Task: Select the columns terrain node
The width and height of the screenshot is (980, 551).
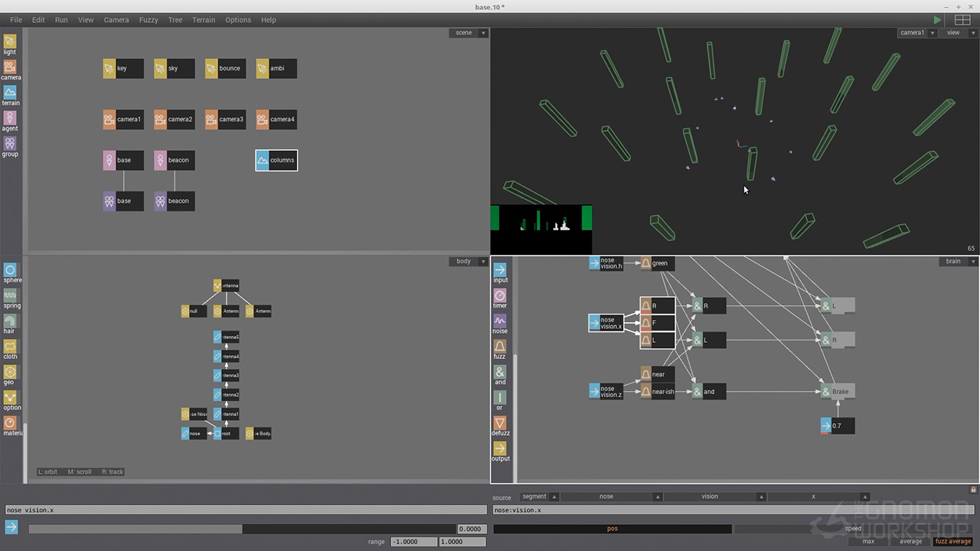Action: 276,160
